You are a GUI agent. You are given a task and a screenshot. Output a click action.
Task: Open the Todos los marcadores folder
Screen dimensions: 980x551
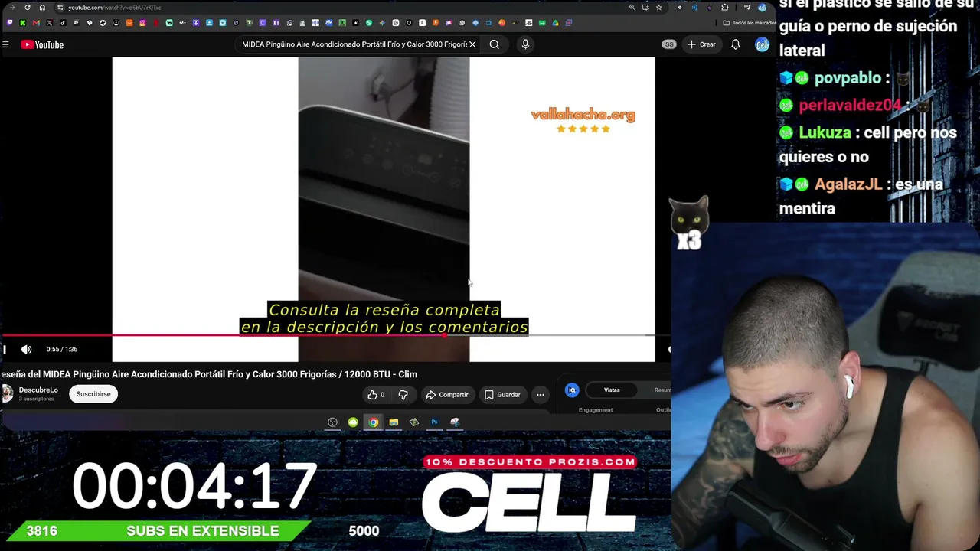click(749, 23)
